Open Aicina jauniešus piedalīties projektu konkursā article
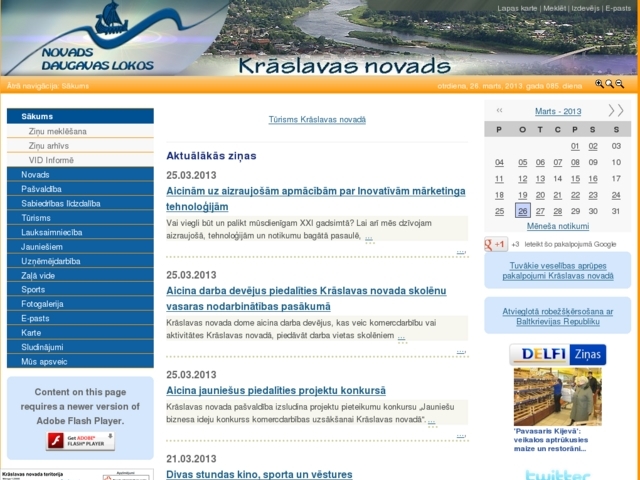This screenshot has height=480, width=640. 276,391
